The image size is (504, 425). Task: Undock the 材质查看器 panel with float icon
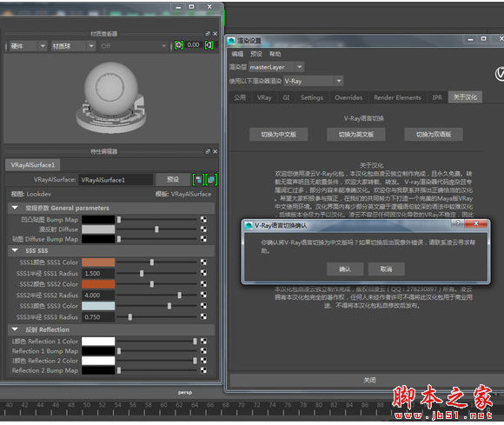[x=208, y=34]
